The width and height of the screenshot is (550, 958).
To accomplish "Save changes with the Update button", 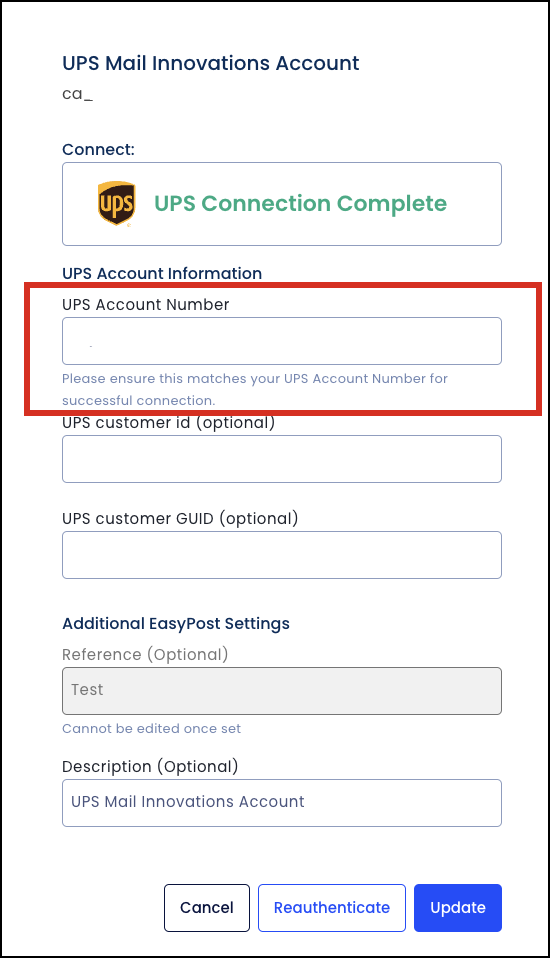I will point(458,908).
